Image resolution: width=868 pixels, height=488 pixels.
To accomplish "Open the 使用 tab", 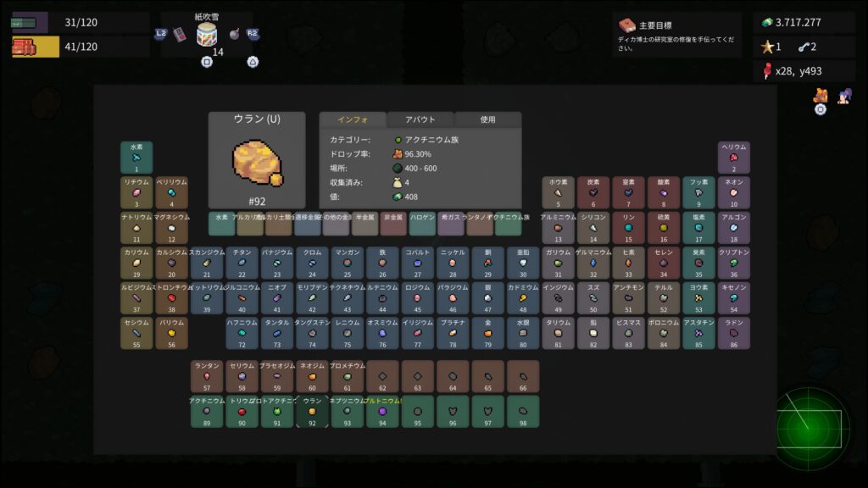I will coord(487,119).
